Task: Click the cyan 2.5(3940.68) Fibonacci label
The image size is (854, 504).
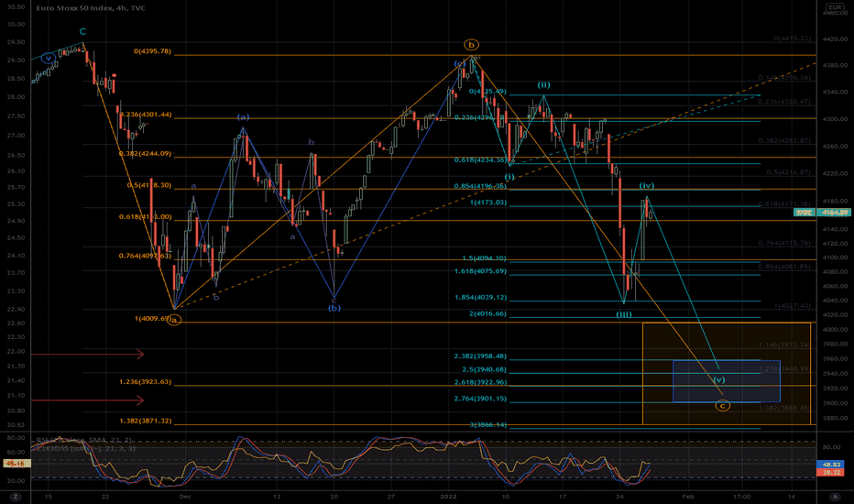Action: (x=484, y=370)
